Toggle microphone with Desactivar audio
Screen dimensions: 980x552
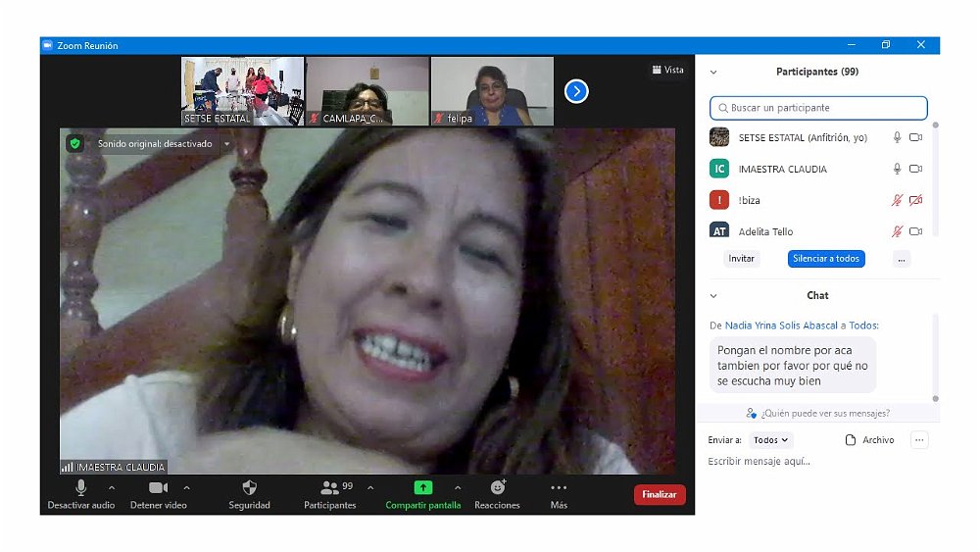80,487
